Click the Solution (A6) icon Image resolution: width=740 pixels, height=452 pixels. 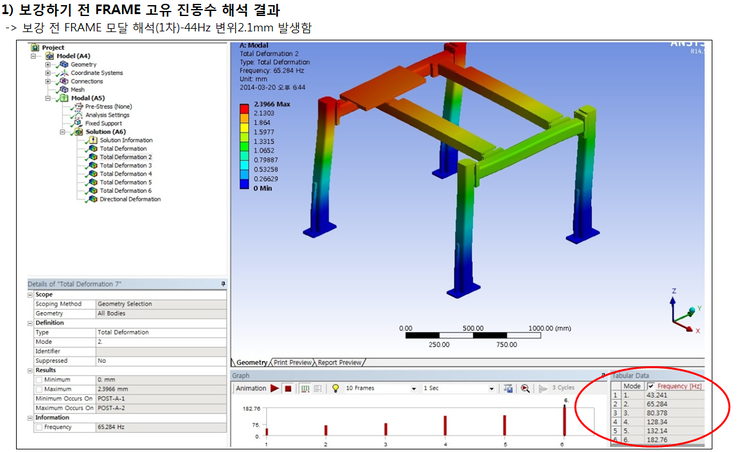click(78, 132)
